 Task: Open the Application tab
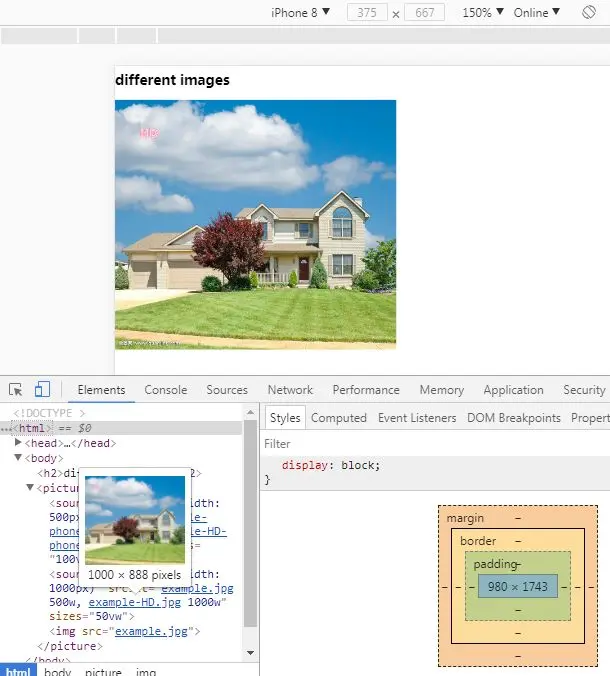(513, 390)
